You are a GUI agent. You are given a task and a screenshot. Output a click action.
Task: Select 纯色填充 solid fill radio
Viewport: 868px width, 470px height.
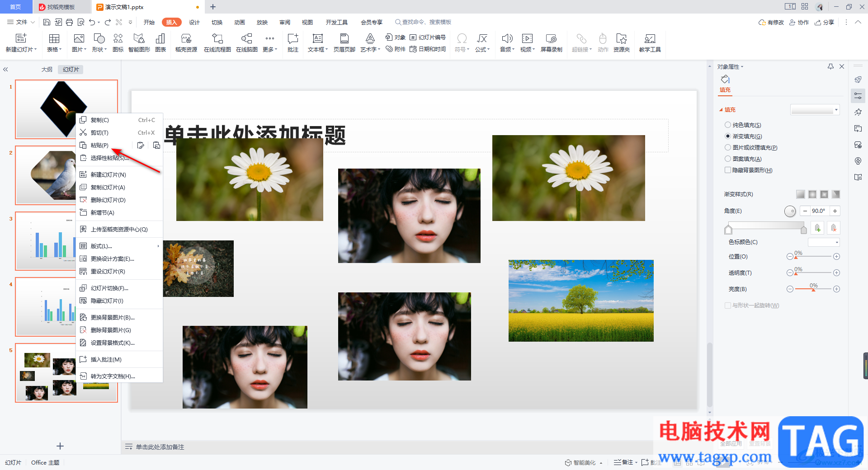728,125
